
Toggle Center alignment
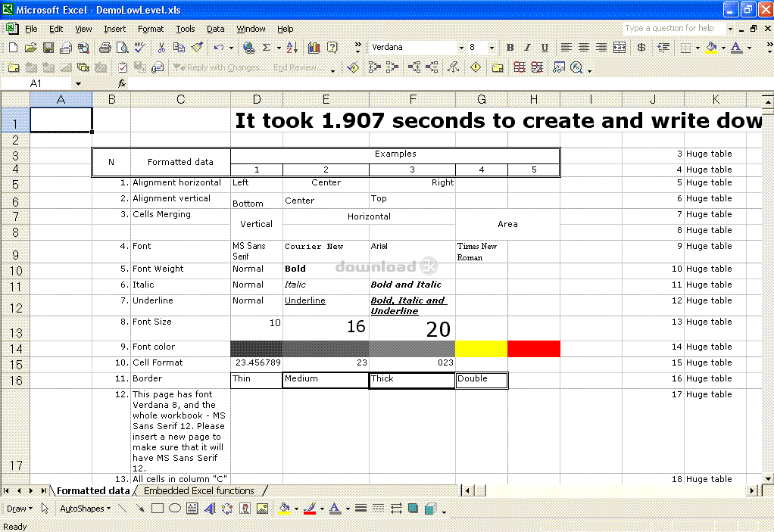(583, 48)
